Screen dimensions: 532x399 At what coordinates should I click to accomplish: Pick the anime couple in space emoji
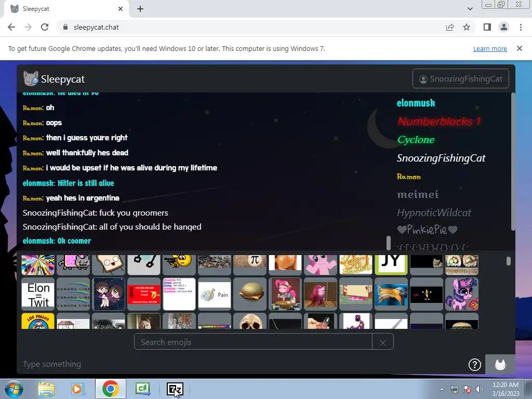[109, 294]
